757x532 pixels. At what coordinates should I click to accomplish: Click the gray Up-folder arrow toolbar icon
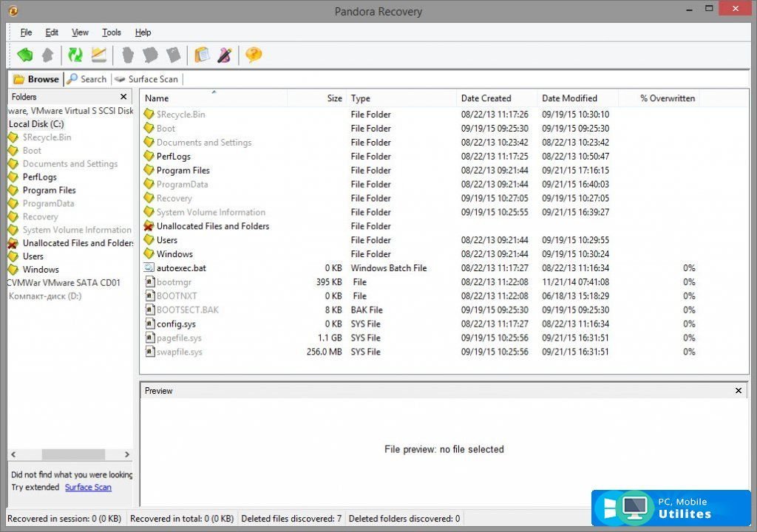pos(48,55)
